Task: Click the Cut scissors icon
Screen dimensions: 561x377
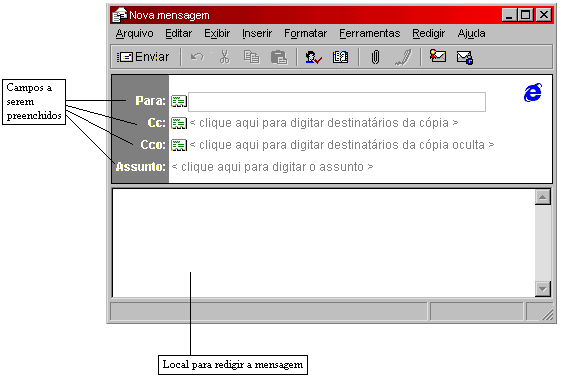Action: tap(224, 57)
